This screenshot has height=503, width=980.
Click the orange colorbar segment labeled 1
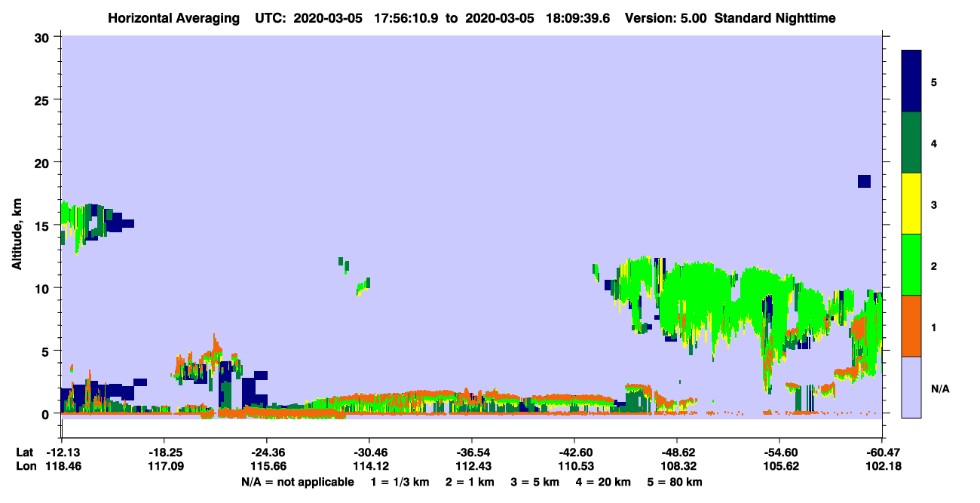coord(911,326)
